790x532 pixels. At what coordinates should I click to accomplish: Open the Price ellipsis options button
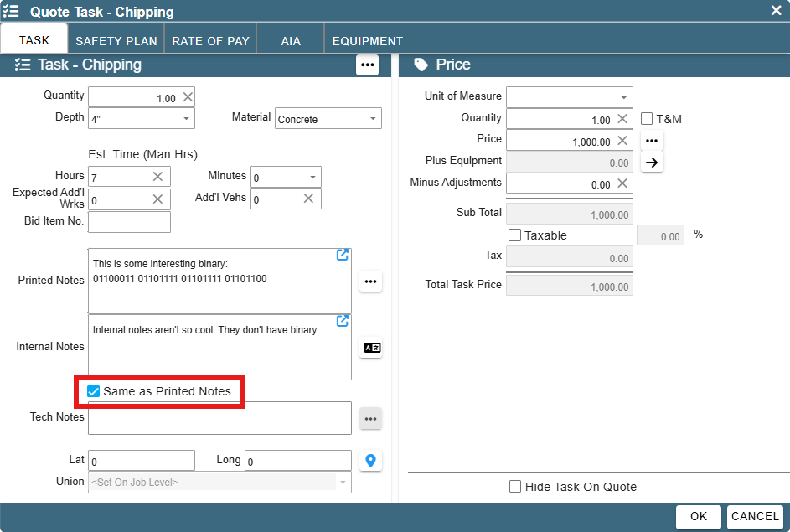click(652, 141)
